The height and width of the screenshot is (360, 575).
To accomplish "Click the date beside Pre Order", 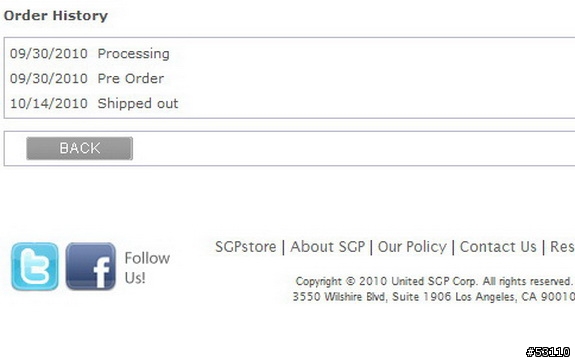I will click(x=49, y=78).
